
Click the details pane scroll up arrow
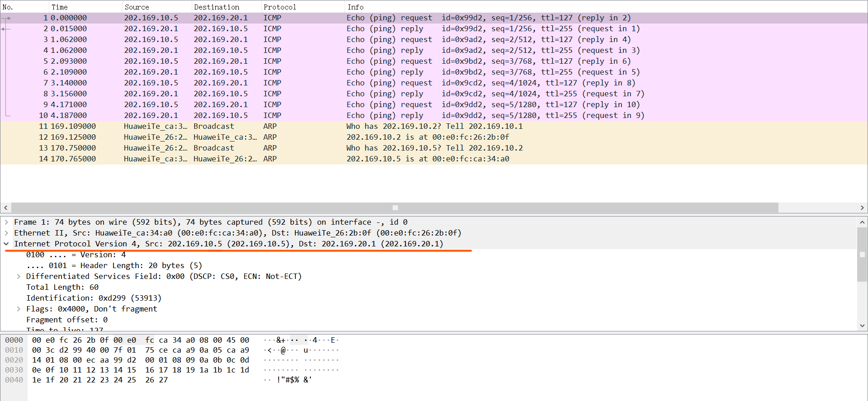[862, 222]
